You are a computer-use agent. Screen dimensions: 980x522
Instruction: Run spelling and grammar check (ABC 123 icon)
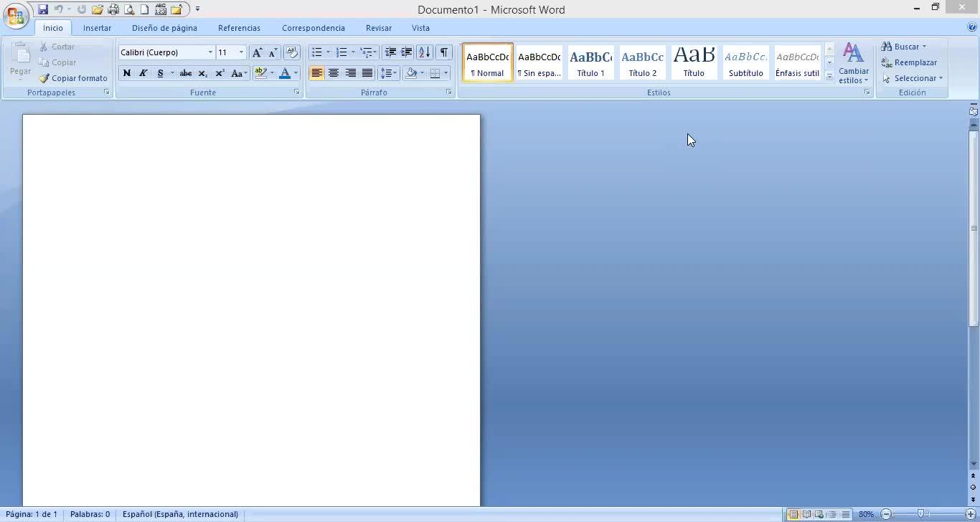[x=160, y=9]
